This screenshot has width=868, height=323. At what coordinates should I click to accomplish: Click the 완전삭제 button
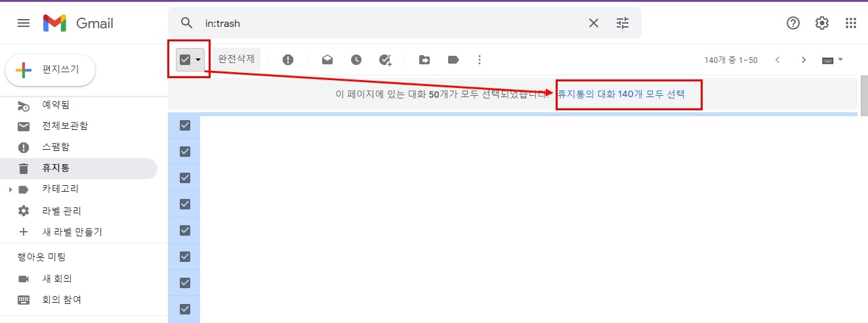coord(236,59)
